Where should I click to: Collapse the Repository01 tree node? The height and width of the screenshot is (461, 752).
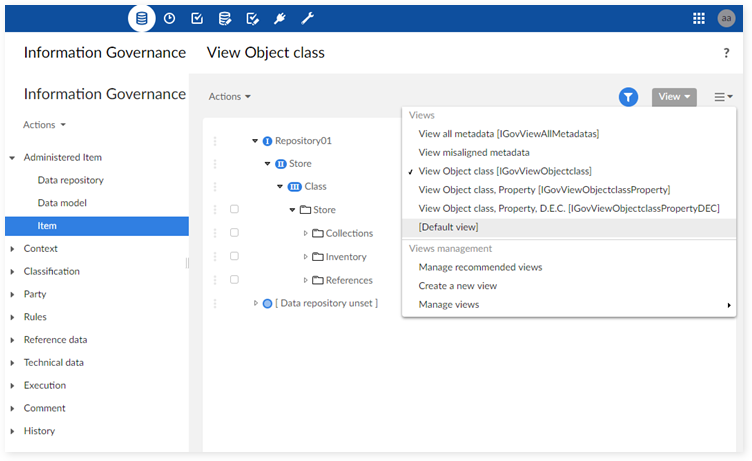[255, 141]
